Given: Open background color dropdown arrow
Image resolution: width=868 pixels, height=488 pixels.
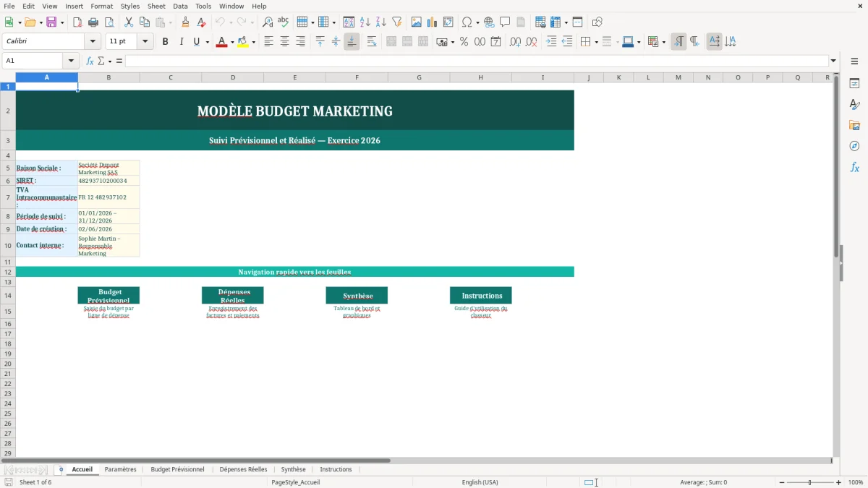Looking at the screenshot, I should [253, 42].
